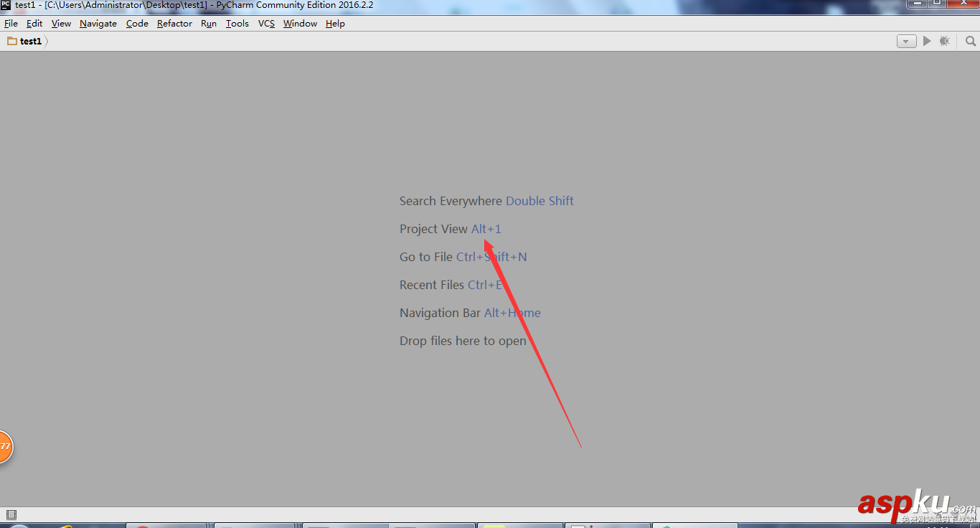980x528 pixels.
Task: Open the View menu
Action: (61, 24)
